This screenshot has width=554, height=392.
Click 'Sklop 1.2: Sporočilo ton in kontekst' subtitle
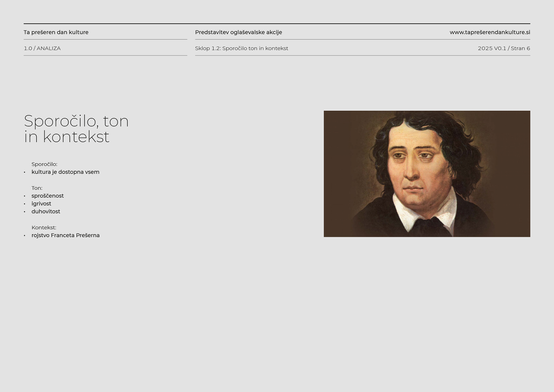tap(242, 48)
